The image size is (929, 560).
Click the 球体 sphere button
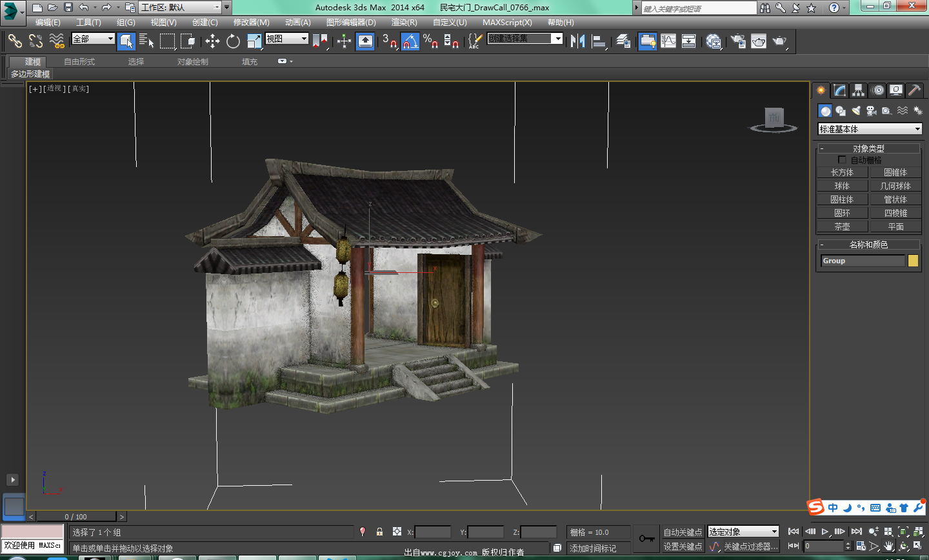pyautogui.click(x=842, y=186)
